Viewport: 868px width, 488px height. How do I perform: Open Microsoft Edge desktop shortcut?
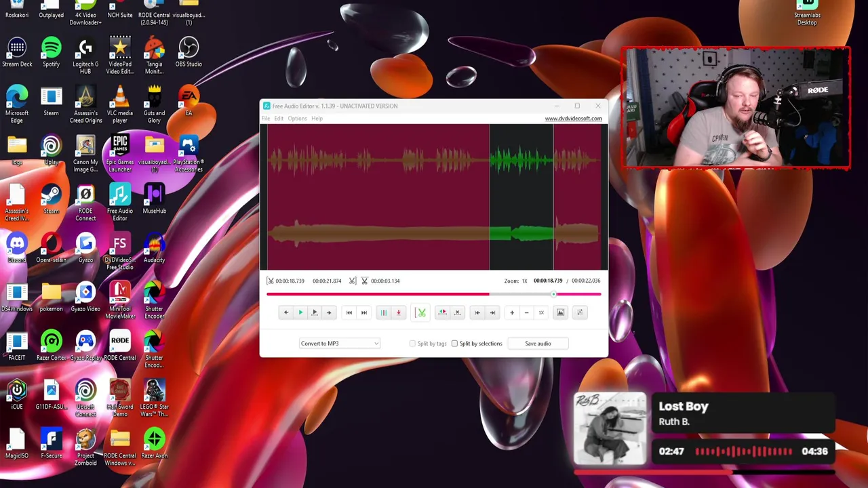coord(17,105)
